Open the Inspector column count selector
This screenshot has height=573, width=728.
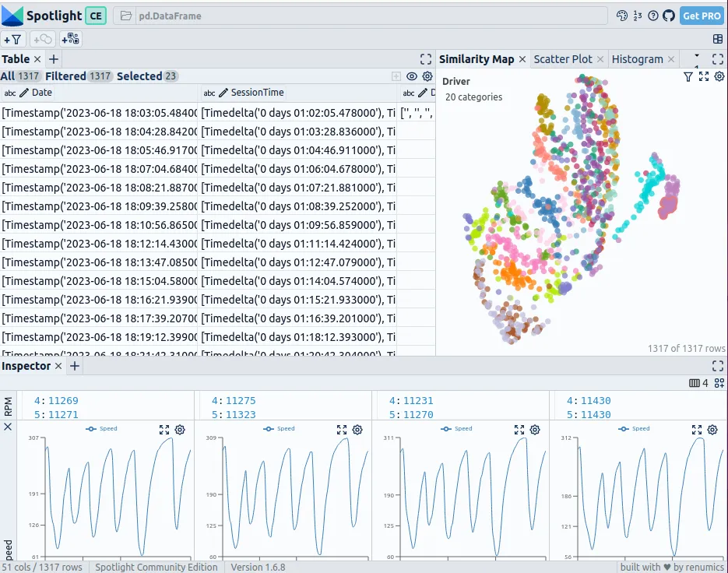tap(698, 383)
